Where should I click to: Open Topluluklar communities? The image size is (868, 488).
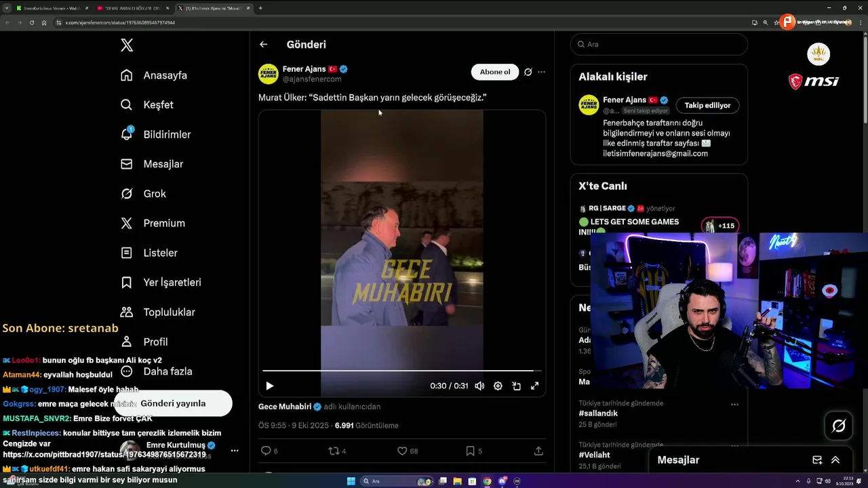click(157, 312)
